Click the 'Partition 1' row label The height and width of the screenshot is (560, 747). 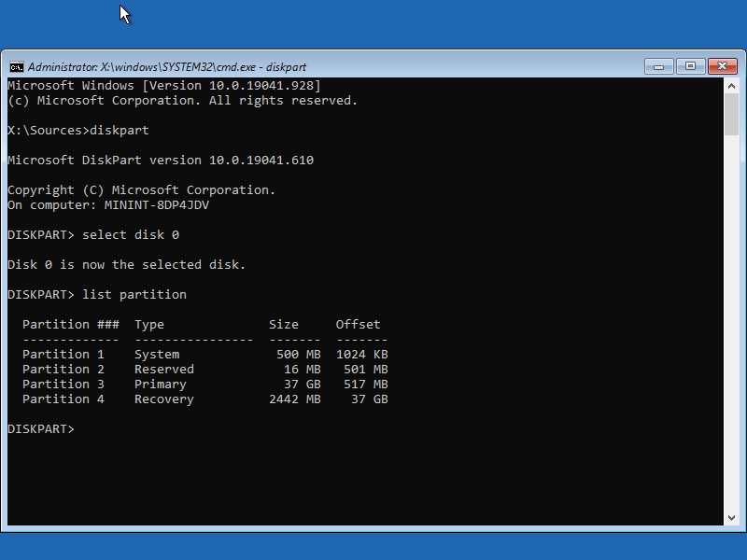pyautogui.click(x=63, y=355)
